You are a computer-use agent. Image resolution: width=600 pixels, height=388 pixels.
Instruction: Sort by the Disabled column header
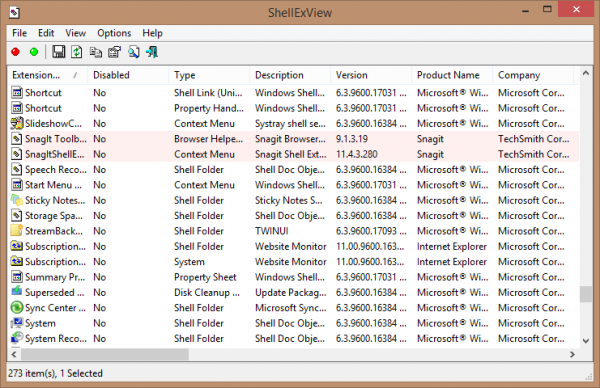coord(128,75)
